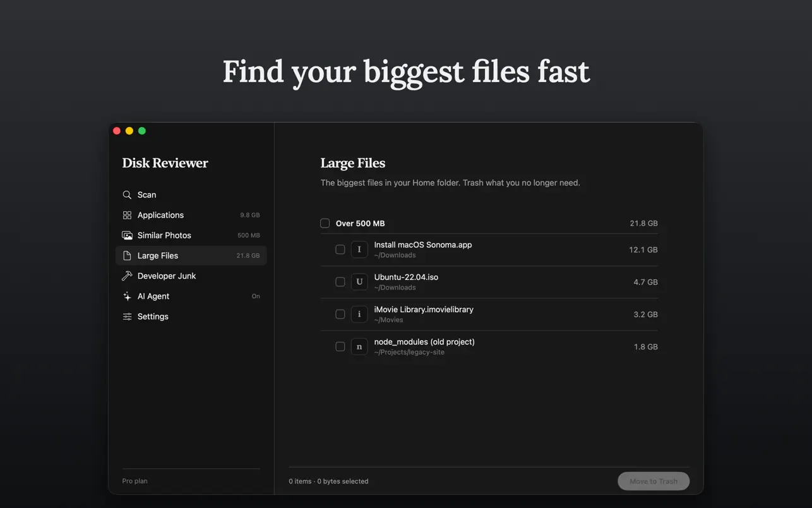Viewport: 812px width, 508px height.
Task: Click node_modules (old project) file name
Action: click(424, 341)
